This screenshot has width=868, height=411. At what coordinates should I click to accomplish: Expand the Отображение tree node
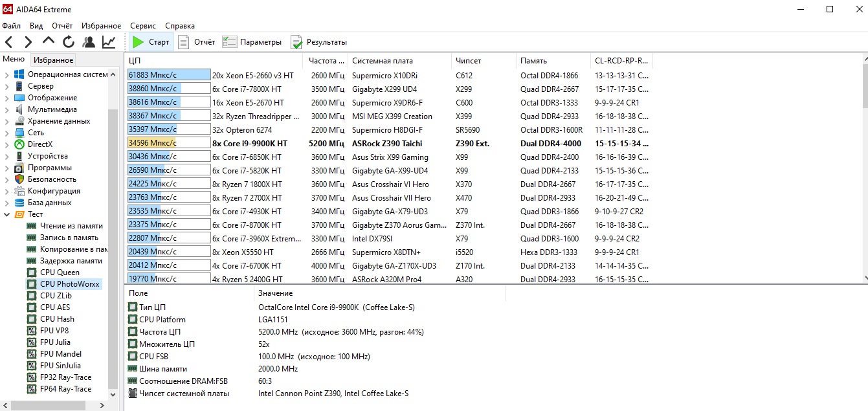coord(7,98)
